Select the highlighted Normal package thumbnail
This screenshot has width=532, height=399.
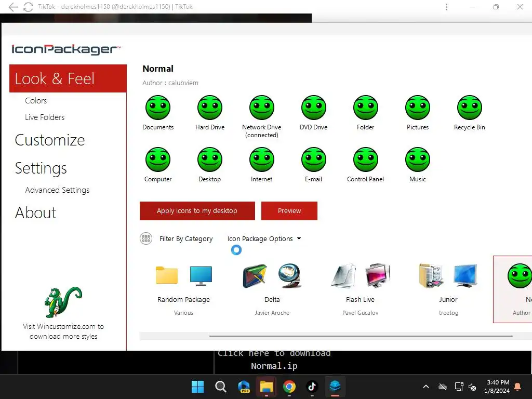513,289
